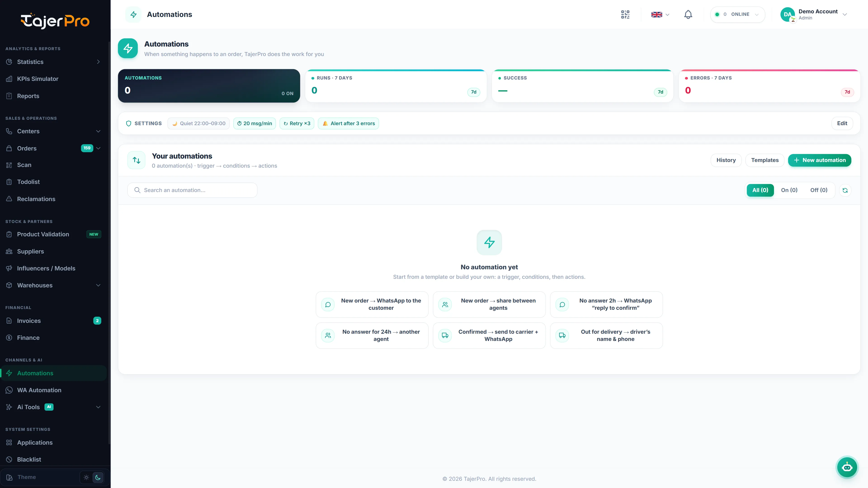
Task: Open the Reports page
Action: pos(53,96)
